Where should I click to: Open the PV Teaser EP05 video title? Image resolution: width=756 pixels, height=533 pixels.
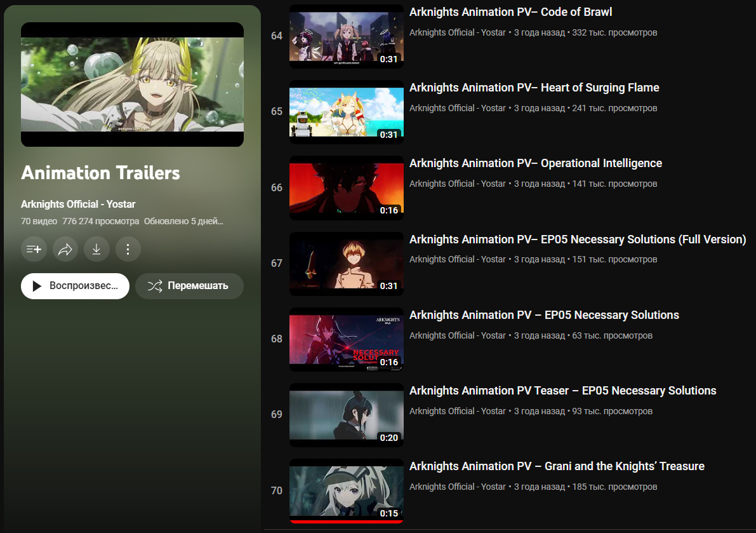tap(562, 391)
